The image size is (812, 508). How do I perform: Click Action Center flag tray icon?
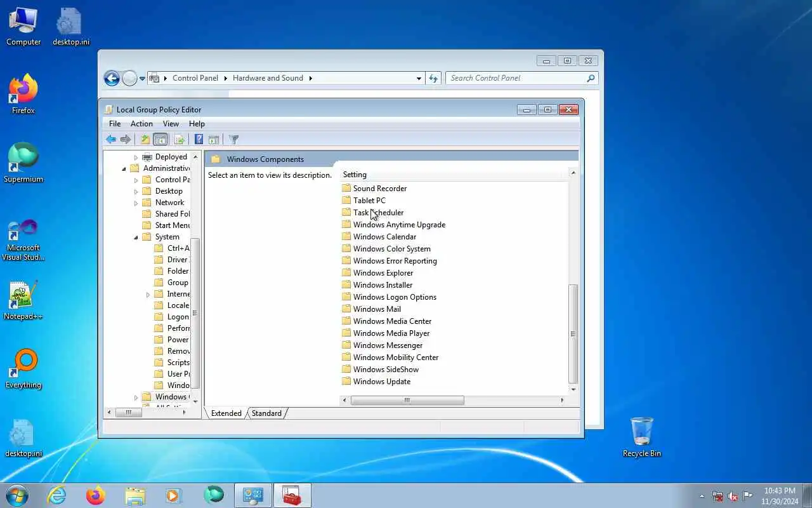748,496
